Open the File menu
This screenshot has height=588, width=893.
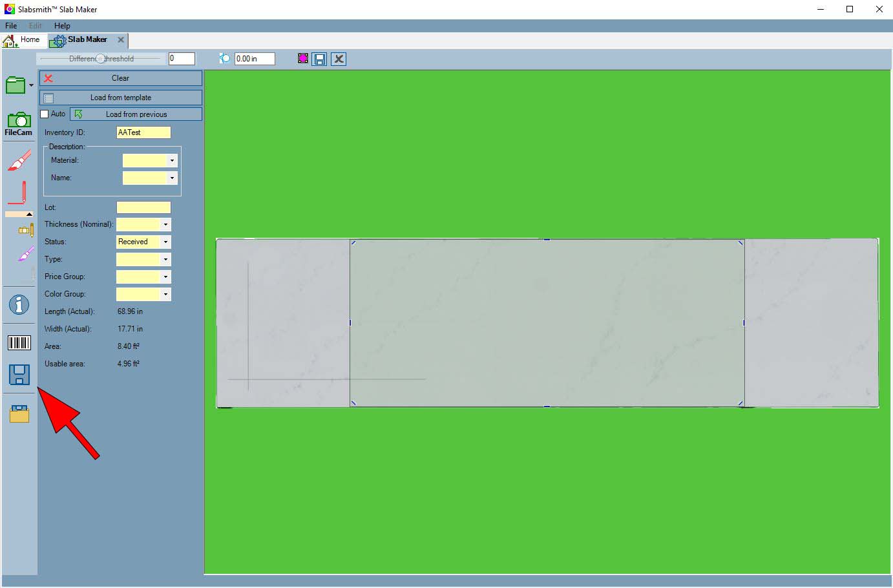click(11, 26)
